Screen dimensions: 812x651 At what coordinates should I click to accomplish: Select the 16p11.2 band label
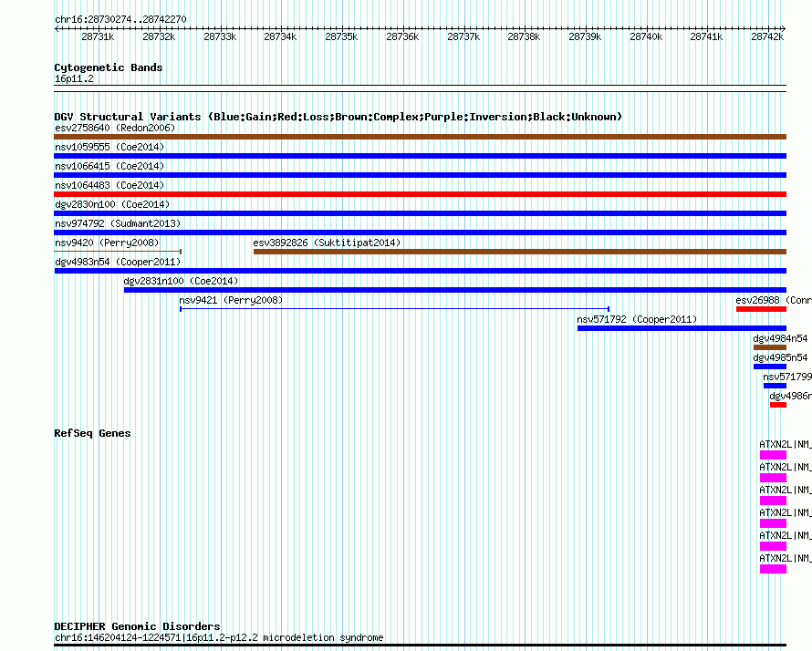[74, 78]
